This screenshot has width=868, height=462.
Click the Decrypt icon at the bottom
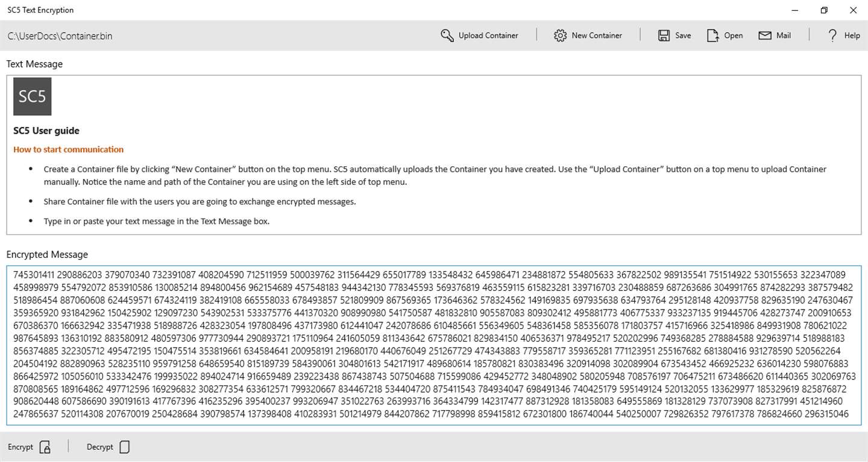(x=125, y=447)
